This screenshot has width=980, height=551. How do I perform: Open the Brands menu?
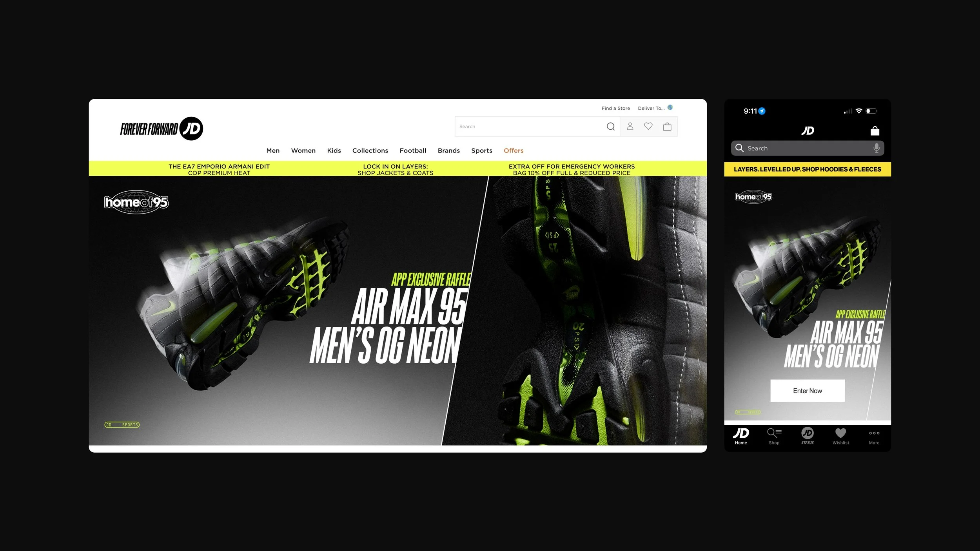point(449,151)
